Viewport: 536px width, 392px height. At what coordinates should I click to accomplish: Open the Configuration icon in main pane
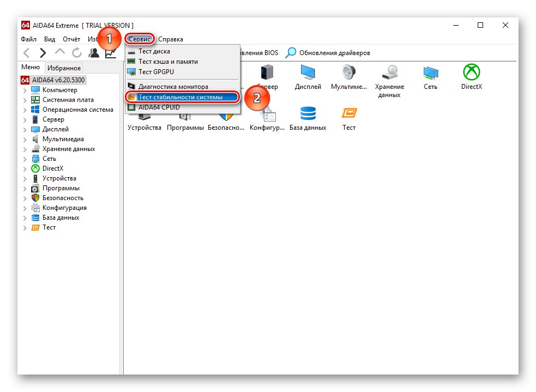click(269, 114)
